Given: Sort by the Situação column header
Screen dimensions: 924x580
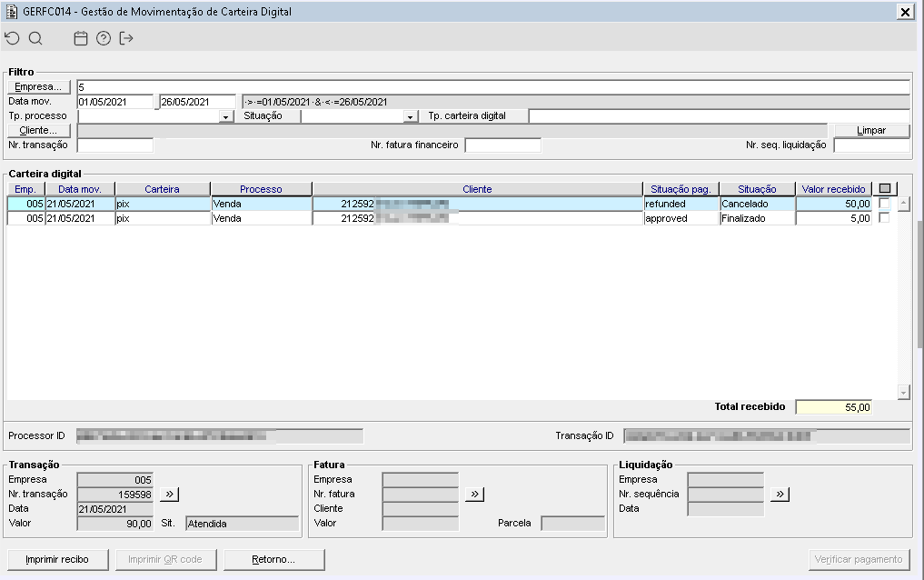Looking at the screenshot, I should 757,189.
